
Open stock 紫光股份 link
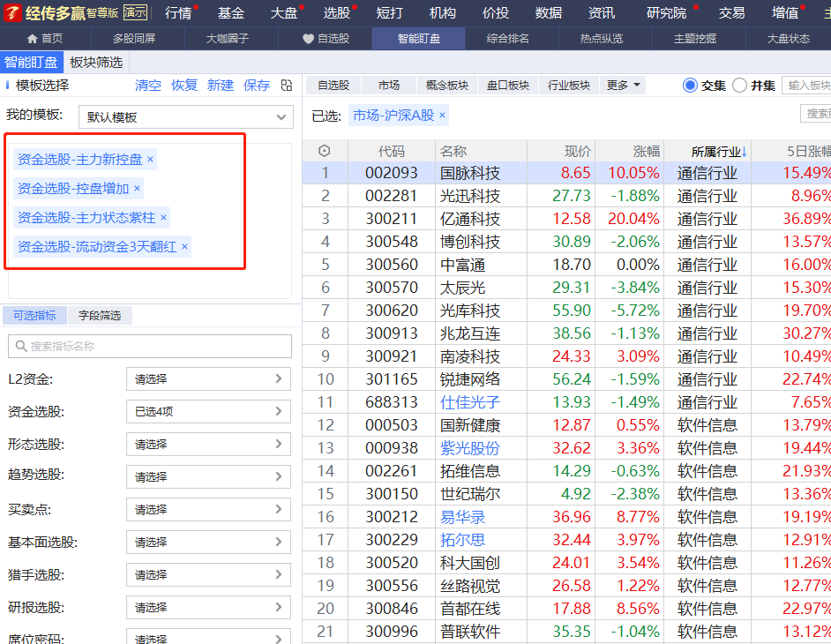tap(470, 448)
